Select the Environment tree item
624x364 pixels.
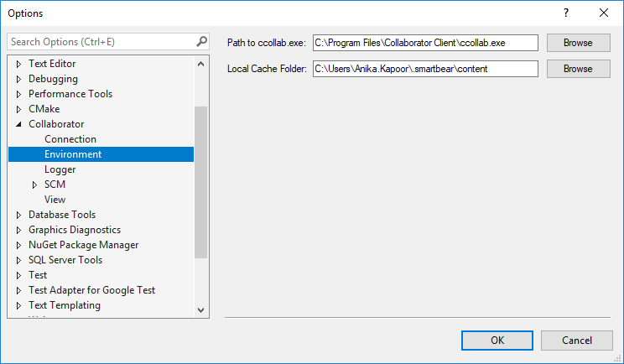(73, 154)
